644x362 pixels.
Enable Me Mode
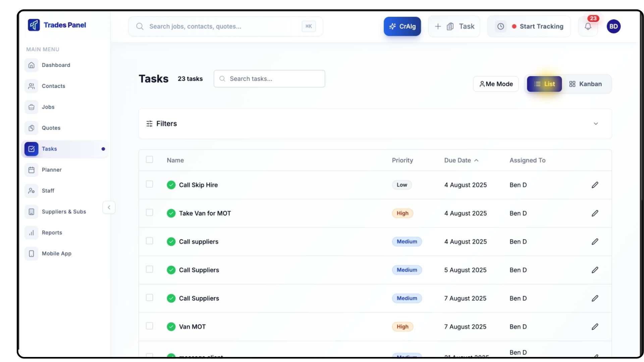pyautogui.click(x=496, y=84)
